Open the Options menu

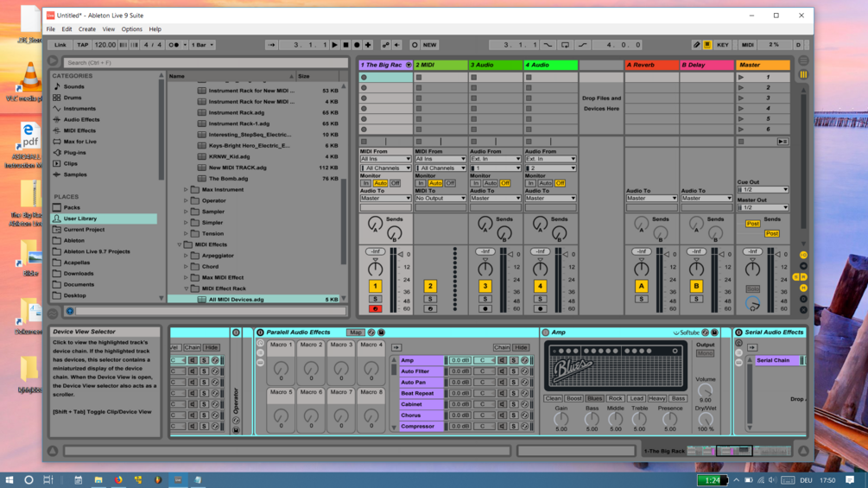coord(132,29)
